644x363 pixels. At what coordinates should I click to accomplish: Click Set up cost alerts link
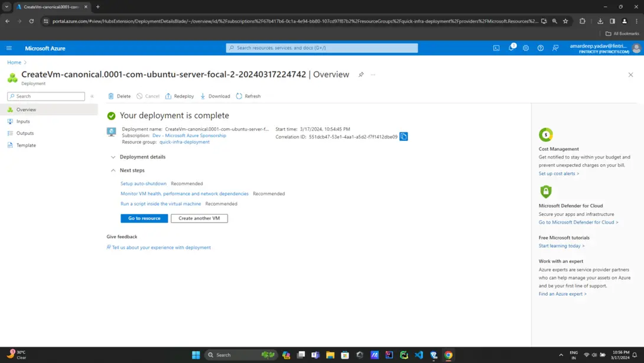point(558,174)
